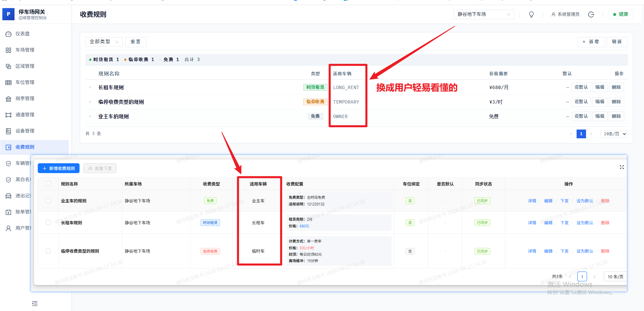This screenshot has height=311, width=644.
Task: Click 编辑 for the 长租车规则 top row
Action: click(x=600, y=87)
